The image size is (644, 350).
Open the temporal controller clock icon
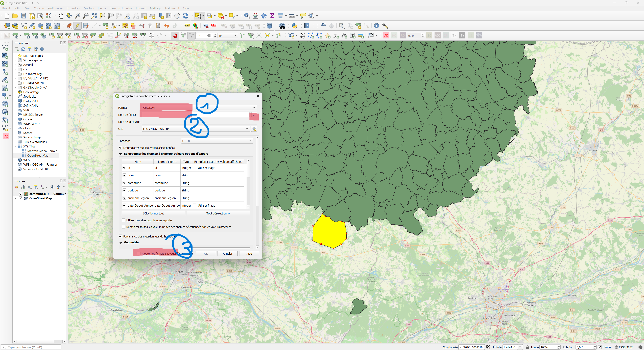click(x=177, y=16)
